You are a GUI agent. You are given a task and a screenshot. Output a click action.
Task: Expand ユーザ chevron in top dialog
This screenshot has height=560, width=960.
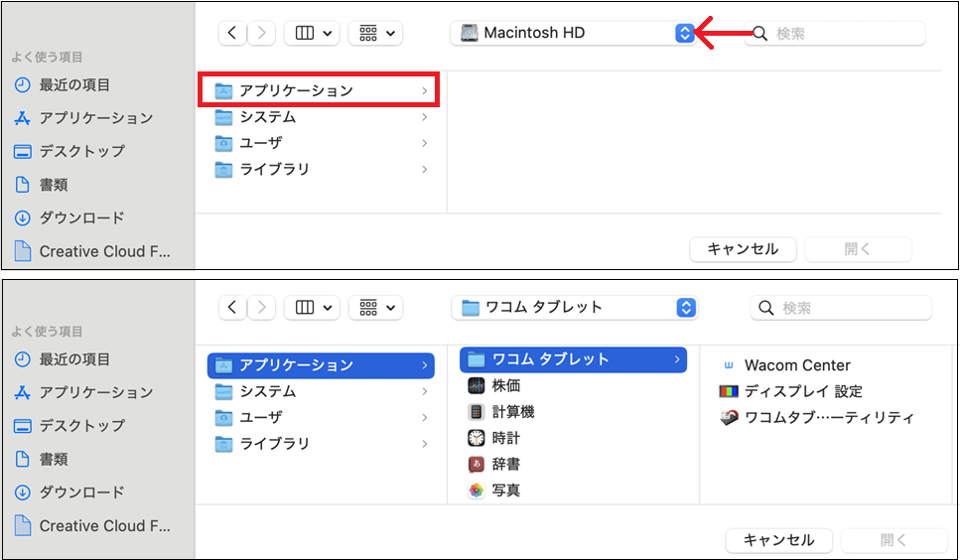pos(424,143)
